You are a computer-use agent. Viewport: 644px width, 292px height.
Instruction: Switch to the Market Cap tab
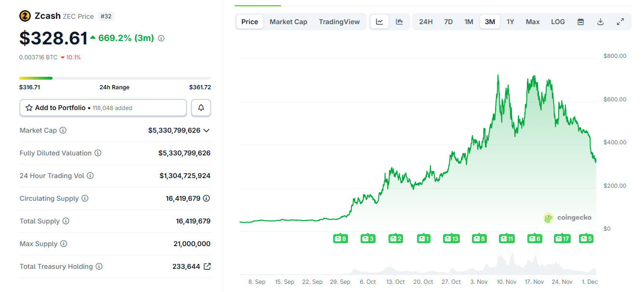click(288, 22)
